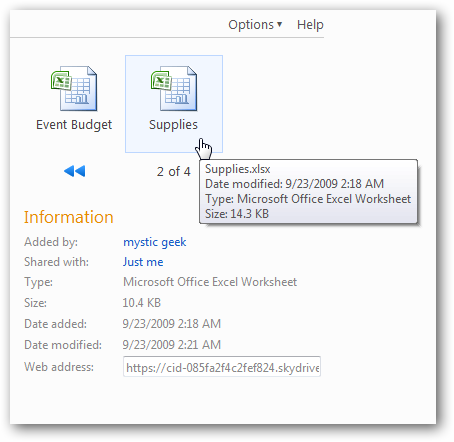Click the 'Shared with:' label
Image resolution: width=454 pixels, height=442 pixels.
56,262
